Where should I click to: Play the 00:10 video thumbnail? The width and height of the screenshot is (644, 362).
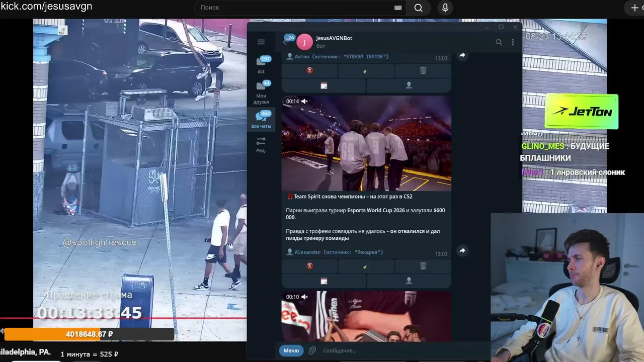click(366, 316)
